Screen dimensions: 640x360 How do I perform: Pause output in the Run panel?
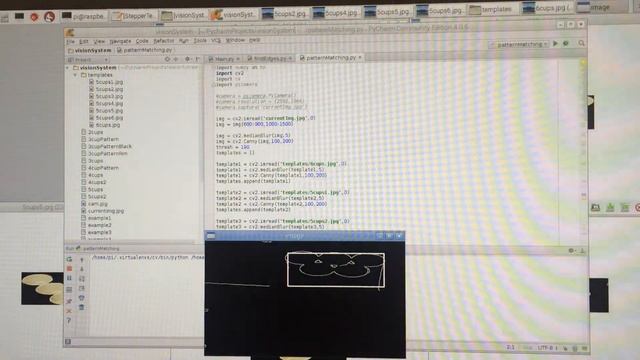click(x=69, y=278)
